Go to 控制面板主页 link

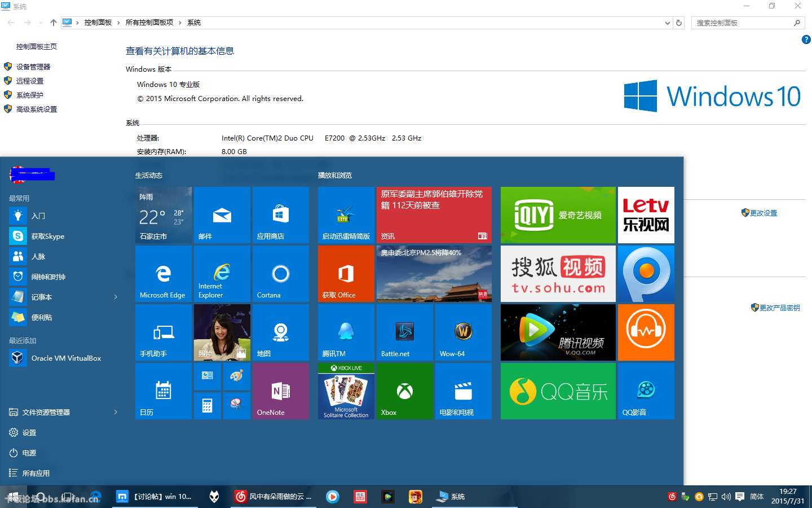[x=37, y=46]
